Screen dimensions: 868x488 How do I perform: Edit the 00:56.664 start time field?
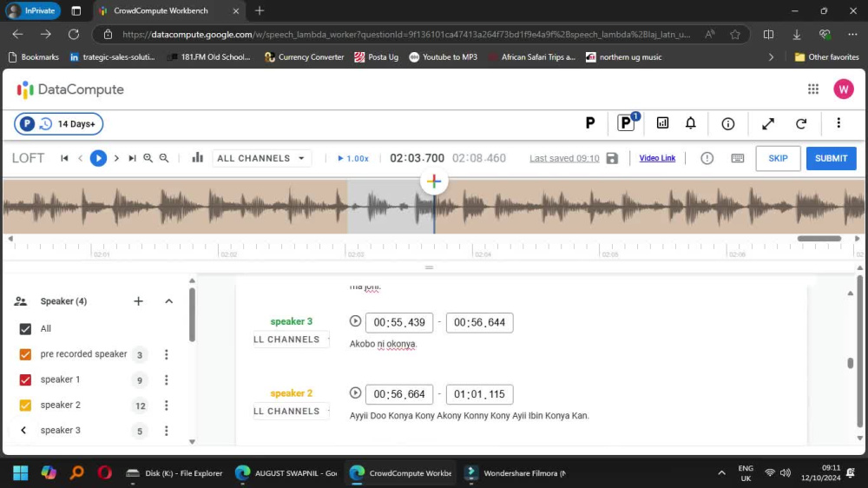click(x=399, y=394)
